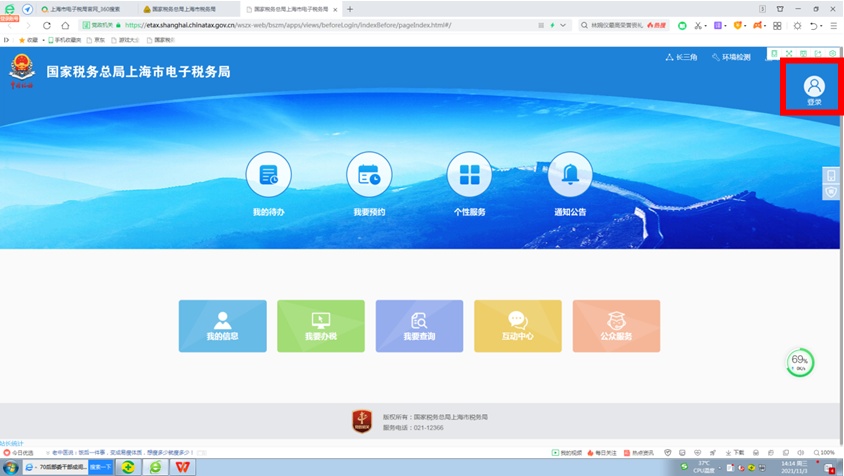Open the 我的信息 tile
Image resolution: width=844 pixels, height=476 pixels.
pyautogui.click(x=222, y=326)
